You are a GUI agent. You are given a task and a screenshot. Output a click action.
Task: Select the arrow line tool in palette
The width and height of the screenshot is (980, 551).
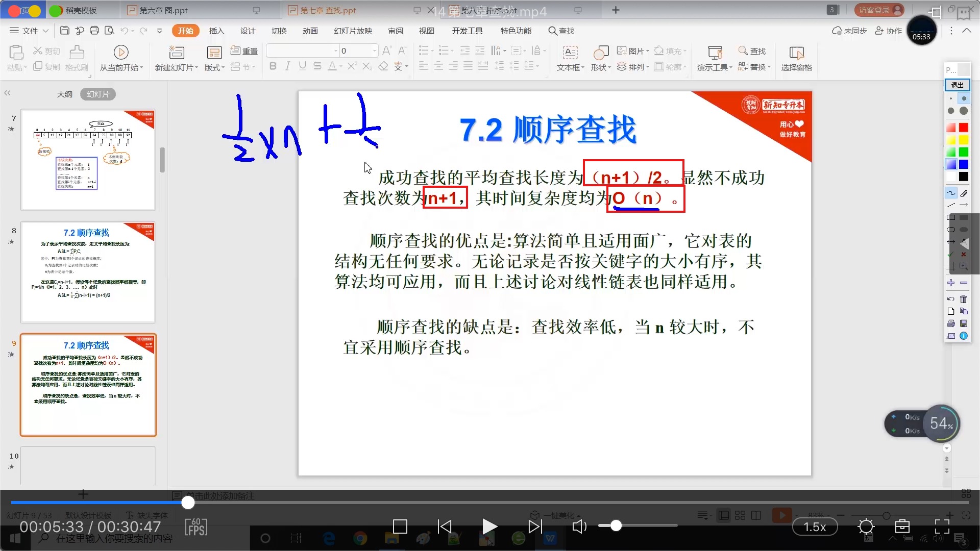[x=964, y=205]
